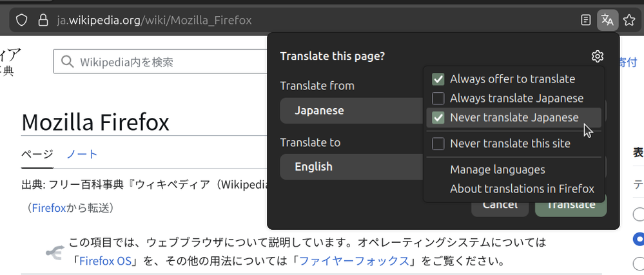This screenshot has height=275, width=644.
Task: Check Never translate this site
Action: pos(514,144)
